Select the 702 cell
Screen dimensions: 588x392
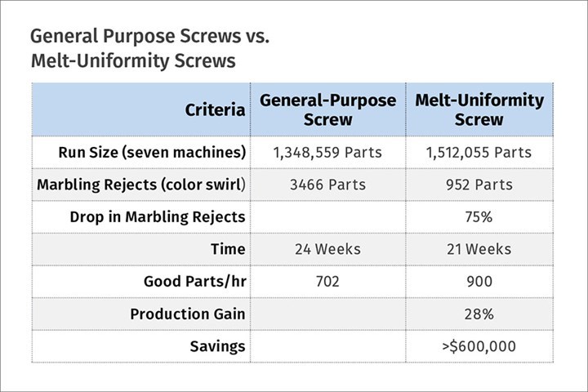pyautogui.click(x=327, y=281)
